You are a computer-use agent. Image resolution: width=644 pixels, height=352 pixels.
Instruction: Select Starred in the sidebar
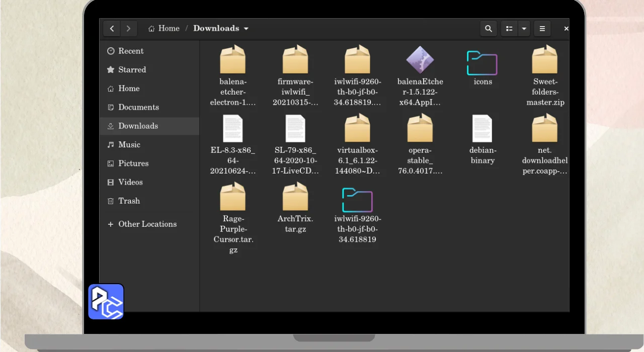(x=132, y=70)
